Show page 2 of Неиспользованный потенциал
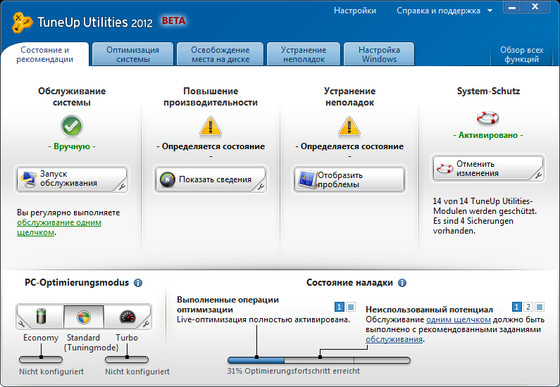The width and height of the screenshot is (560, 387). point(528,307)
